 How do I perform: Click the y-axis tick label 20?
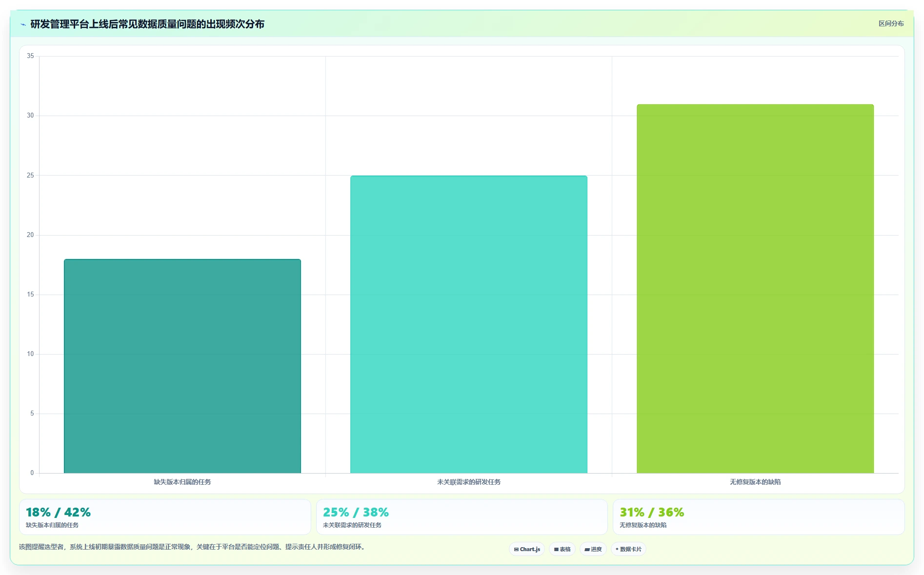click(x=30, y=235)
